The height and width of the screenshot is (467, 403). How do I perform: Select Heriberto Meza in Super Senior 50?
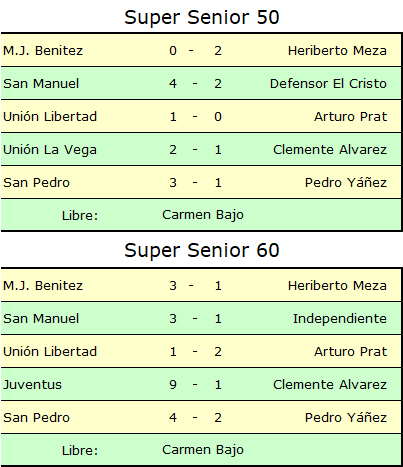[x=337, y=51]
